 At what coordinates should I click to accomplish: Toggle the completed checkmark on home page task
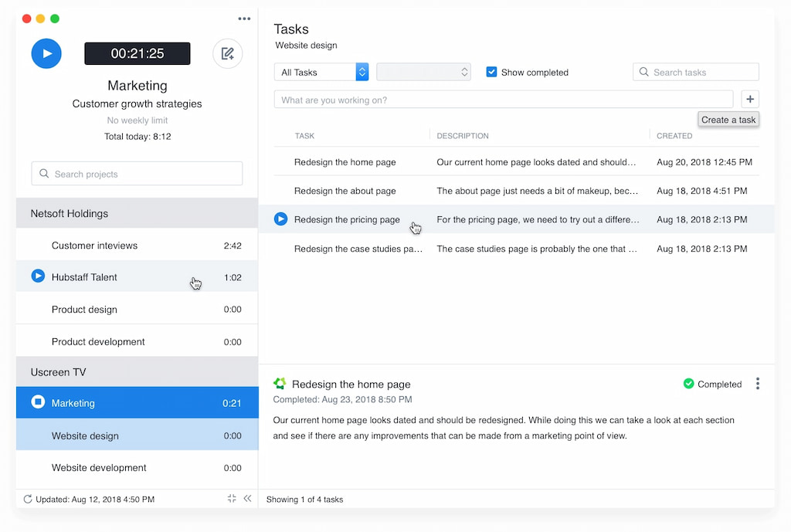[x=687, y=383]
